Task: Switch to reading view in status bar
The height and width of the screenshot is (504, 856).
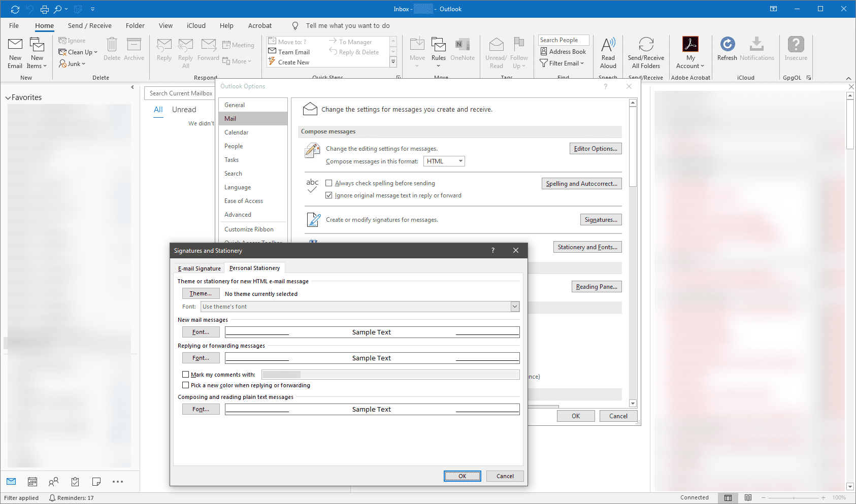Action: (748, 497)
